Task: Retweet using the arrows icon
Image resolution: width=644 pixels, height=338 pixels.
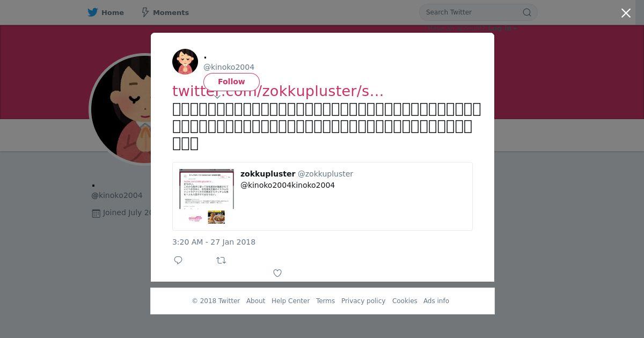Action: pyautogui.click(x=221, y=260)
